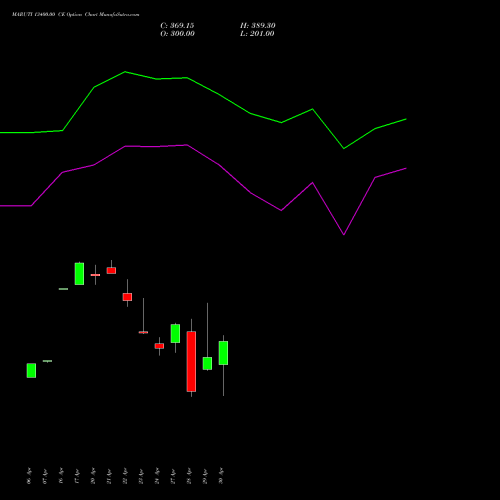
Task: Select the small red candle above 24 Apr
Action: pos(159,346)
